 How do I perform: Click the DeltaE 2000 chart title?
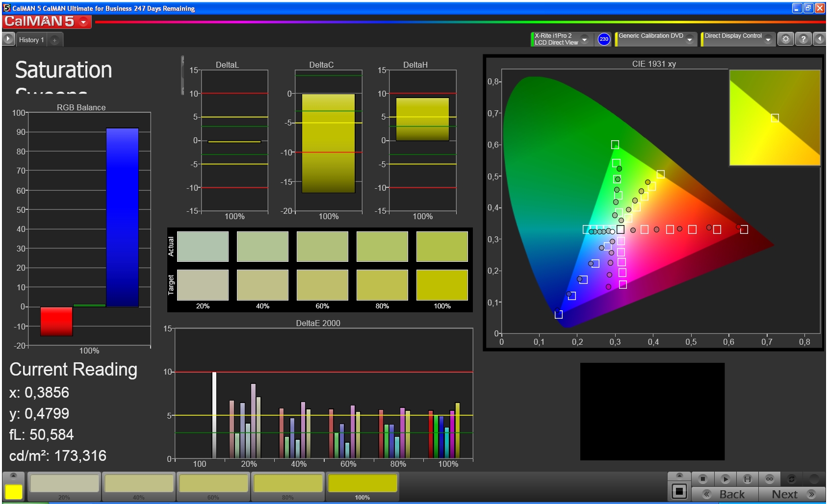[x=318, y=323]
